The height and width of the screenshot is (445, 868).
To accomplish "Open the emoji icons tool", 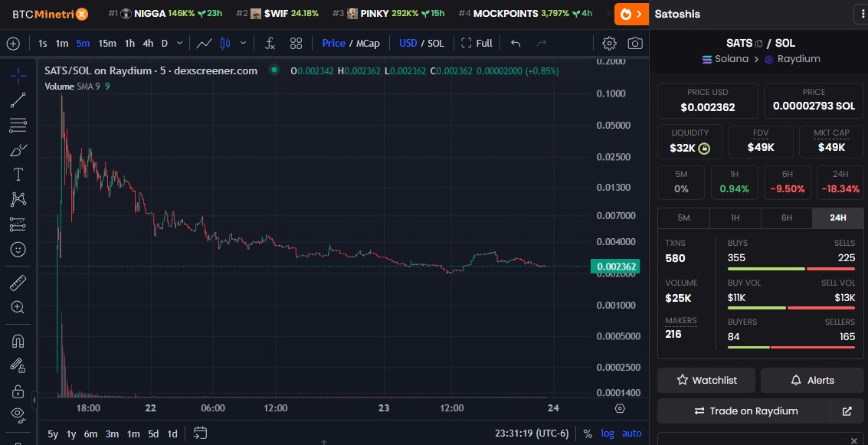I will 18,250.
